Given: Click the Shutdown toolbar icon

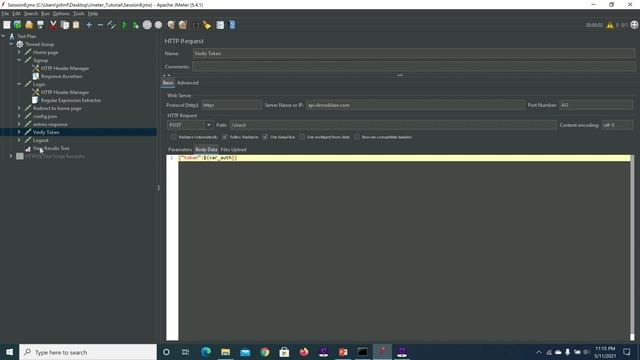Looking at the screenshot, I should pos(158,25).
